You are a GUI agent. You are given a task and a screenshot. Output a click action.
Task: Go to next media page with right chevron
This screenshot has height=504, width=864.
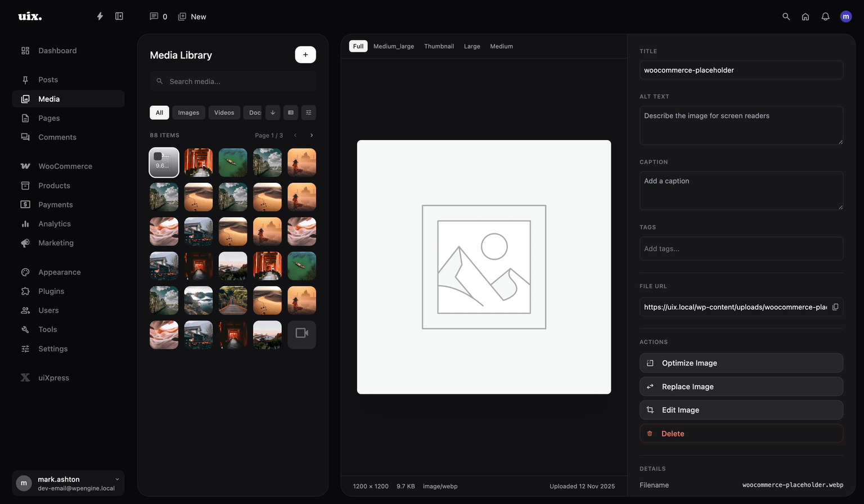click(x=312, y=136)
